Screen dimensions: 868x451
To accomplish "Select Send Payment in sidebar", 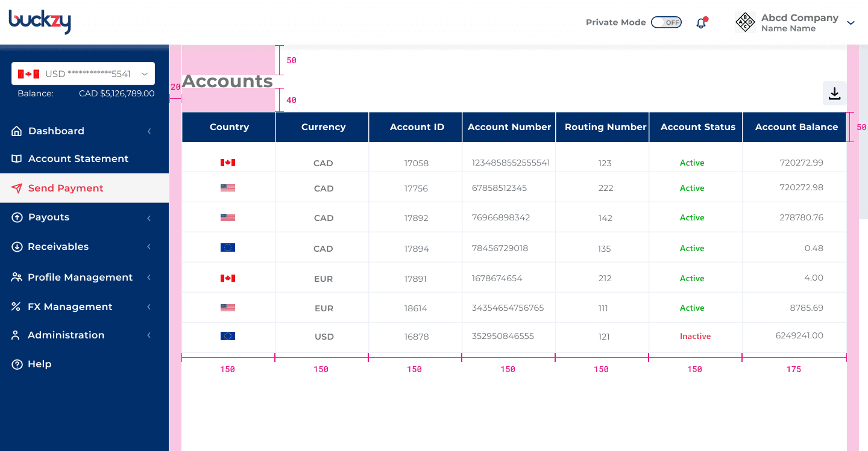I will 84,188.
